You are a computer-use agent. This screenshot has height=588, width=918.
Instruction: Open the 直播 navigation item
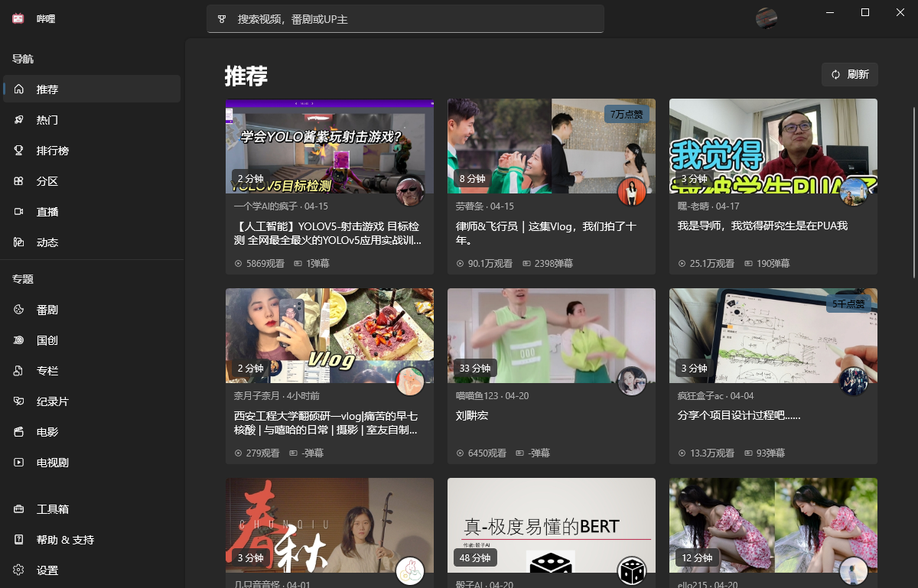click(92, 211)
